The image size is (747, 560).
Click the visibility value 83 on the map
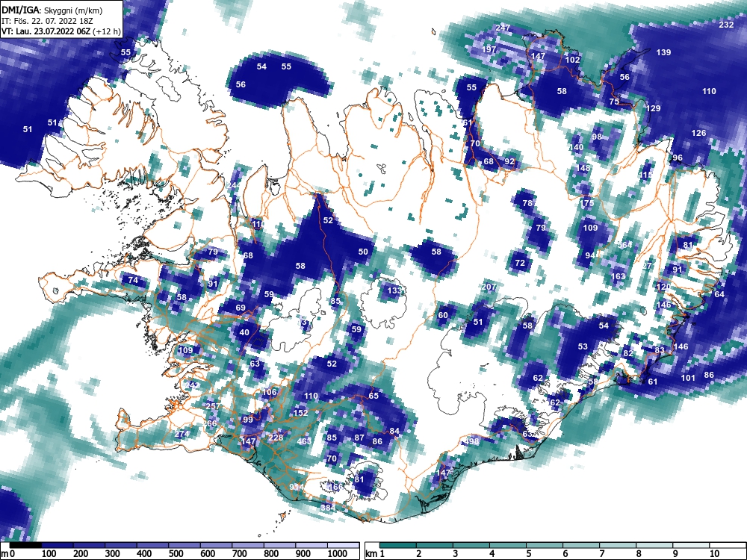(660, 350)
